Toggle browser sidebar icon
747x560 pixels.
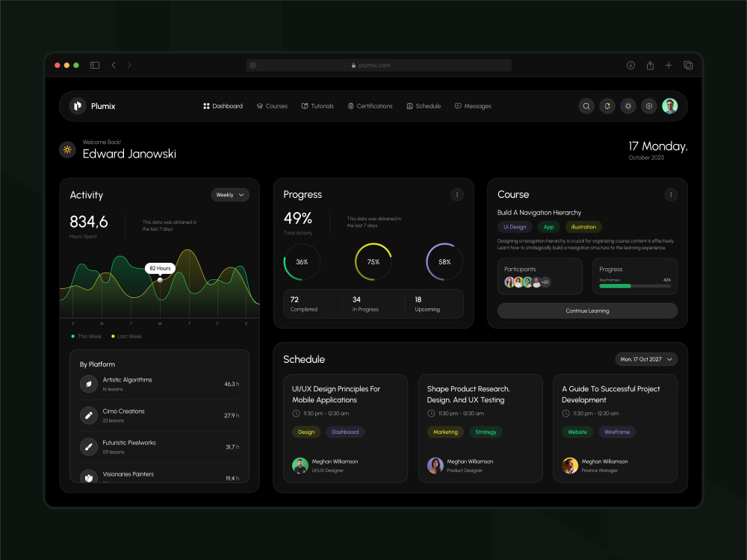pos(95,65)
